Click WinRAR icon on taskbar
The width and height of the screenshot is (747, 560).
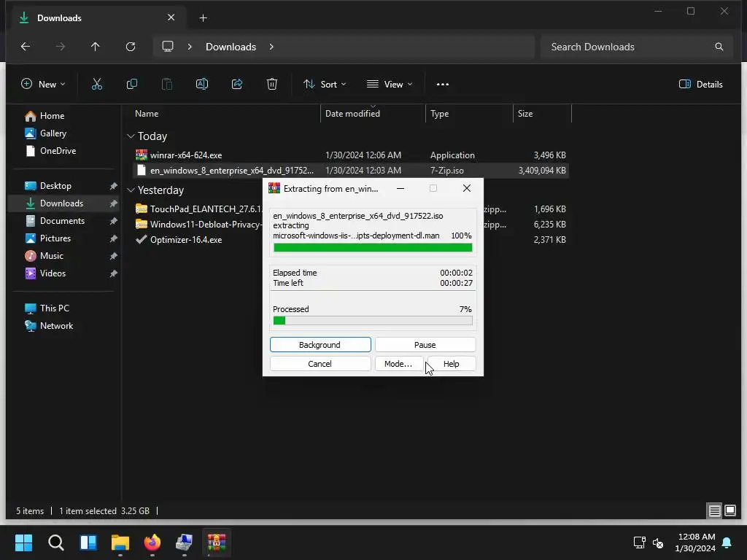[x=217, y=542]
